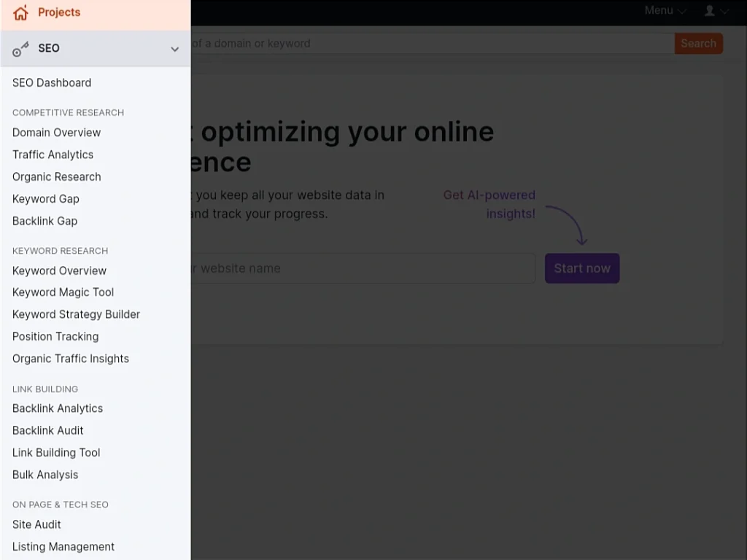Select Site Audit

point(36,524)
